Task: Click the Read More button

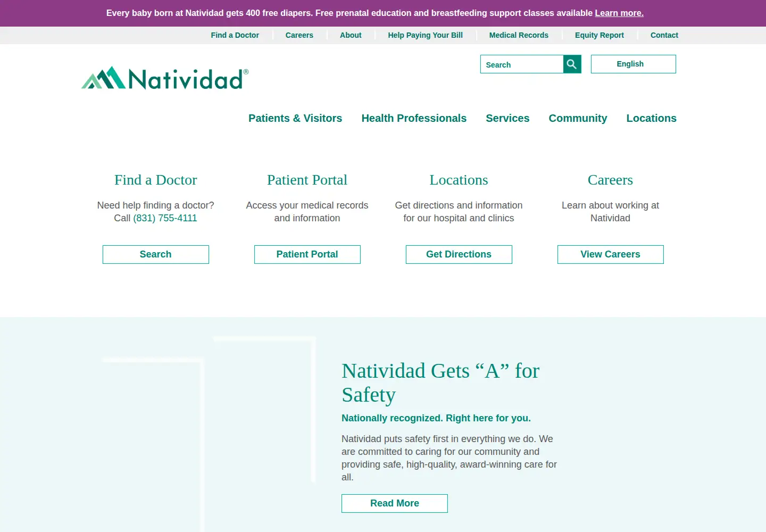Action: [395, 503]
